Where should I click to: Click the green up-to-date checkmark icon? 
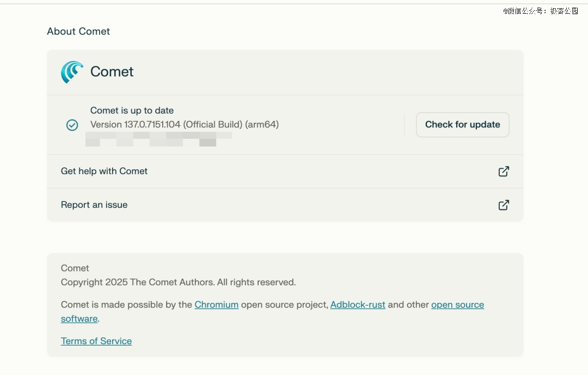coord(72,125)
